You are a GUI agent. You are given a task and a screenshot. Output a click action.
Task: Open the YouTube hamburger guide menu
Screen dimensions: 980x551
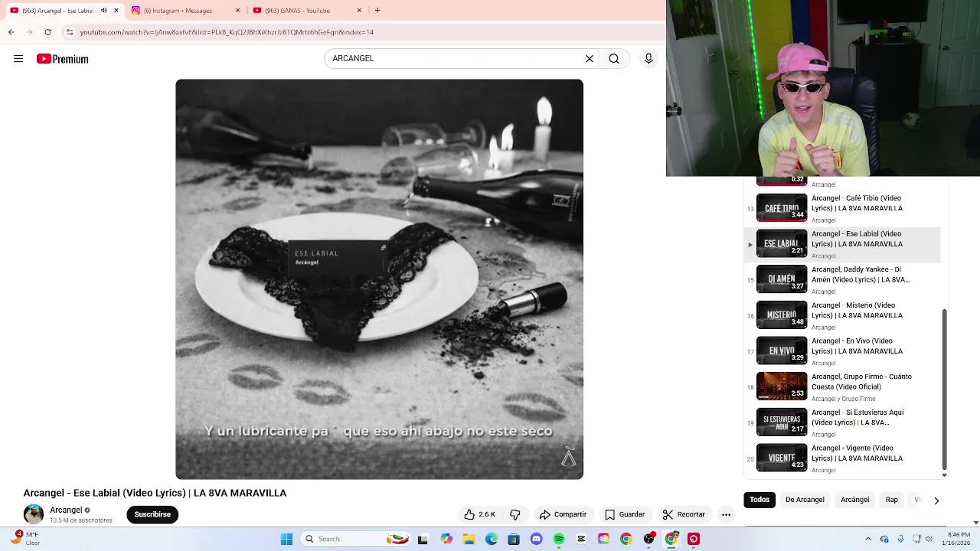tap(18, 59)
